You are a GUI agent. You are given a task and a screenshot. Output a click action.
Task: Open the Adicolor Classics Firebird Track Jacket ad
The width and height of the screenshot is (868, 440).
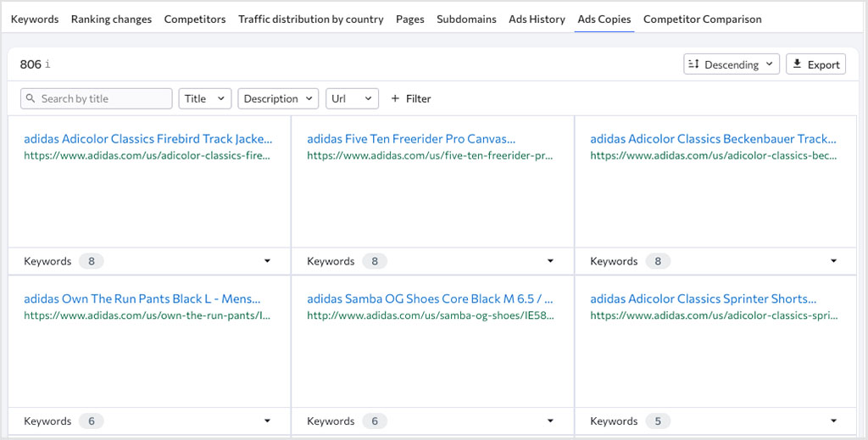coord(147,139)
